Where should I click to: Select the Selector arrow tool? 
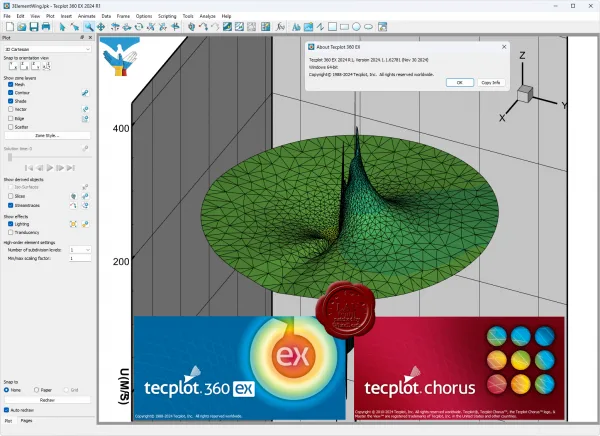tap(62, 26)
